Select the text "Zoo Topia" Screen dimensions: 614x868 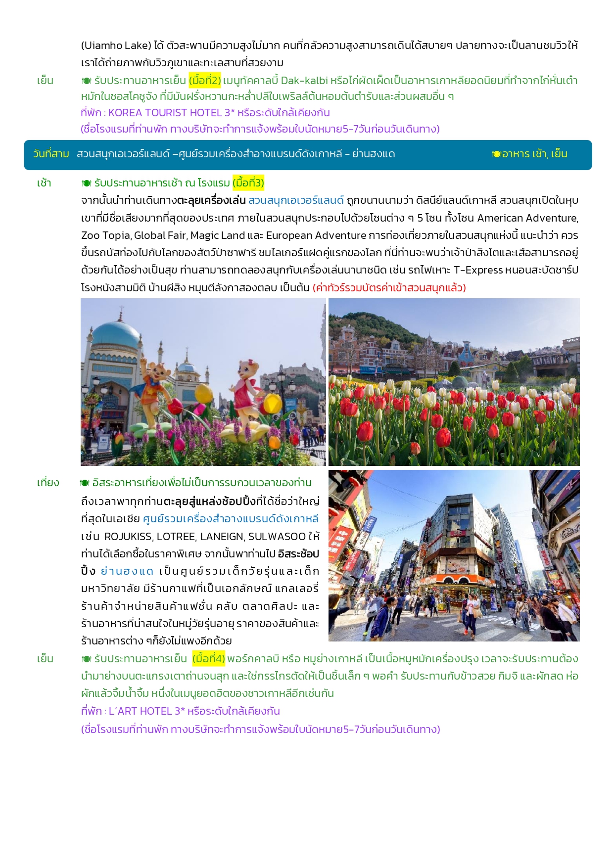[x=106, y=235]
